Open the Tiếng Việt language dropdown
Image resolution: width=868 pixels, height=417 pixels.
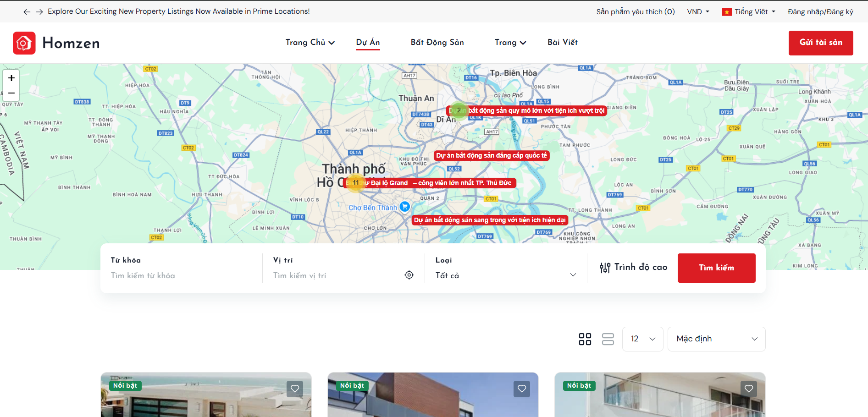[x=748, y=12]
